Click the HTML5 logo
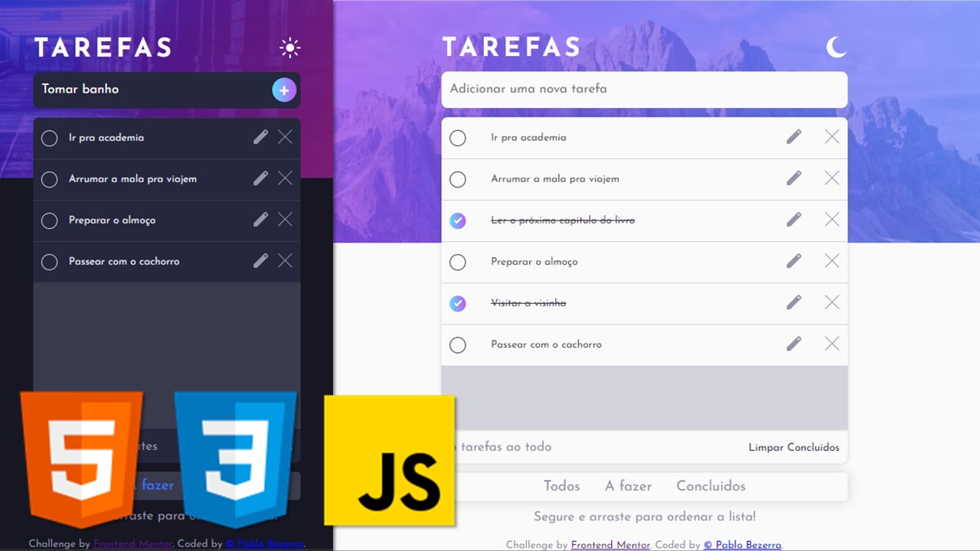980x551 pixels. (x=82, y=459)
